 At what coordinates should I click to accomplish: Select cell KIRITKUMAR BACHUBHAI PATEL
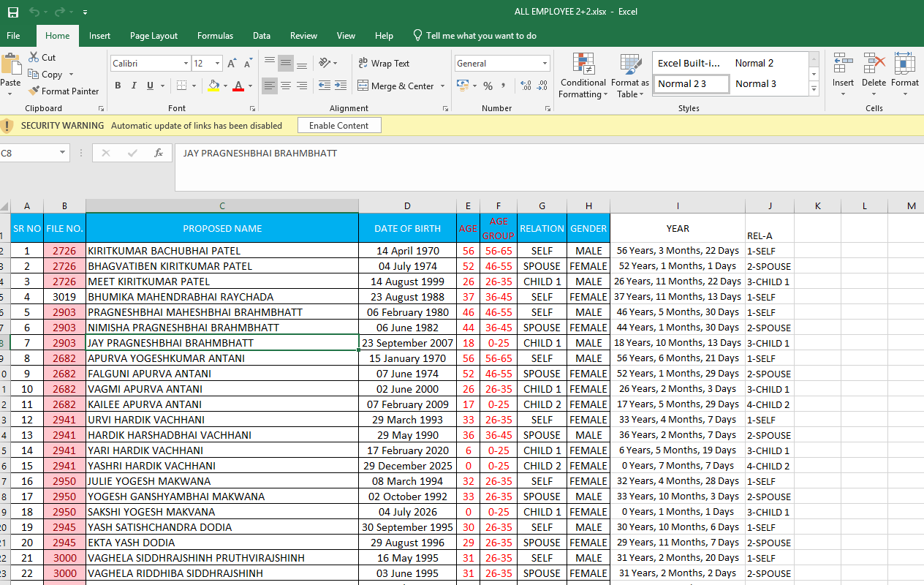click(222, 251)
